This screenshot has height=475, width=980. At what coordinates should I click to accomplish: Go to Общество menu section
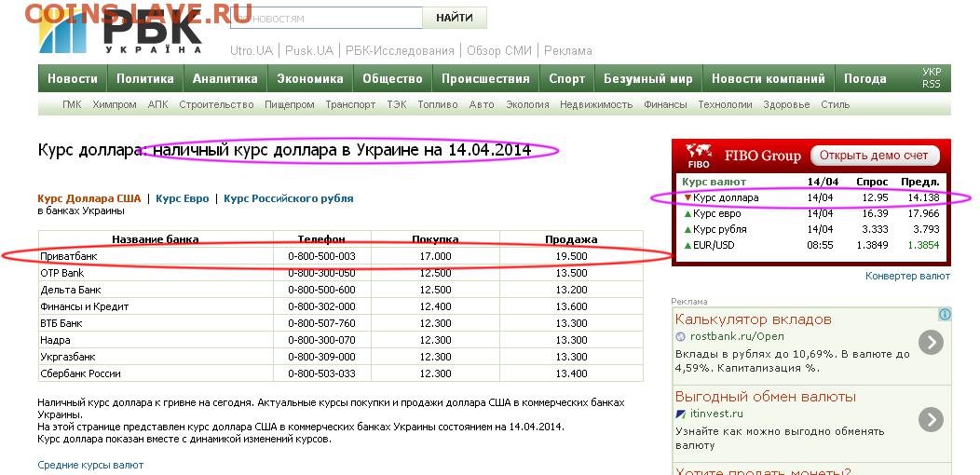click(x=392, y=79)
